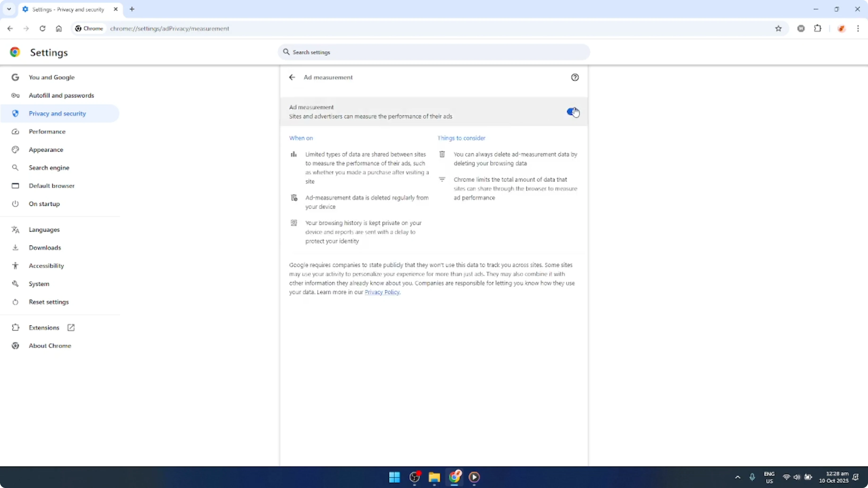Bookmark this page with the star icon
Viewport: 868px width, 488px height.
(778, 28)
